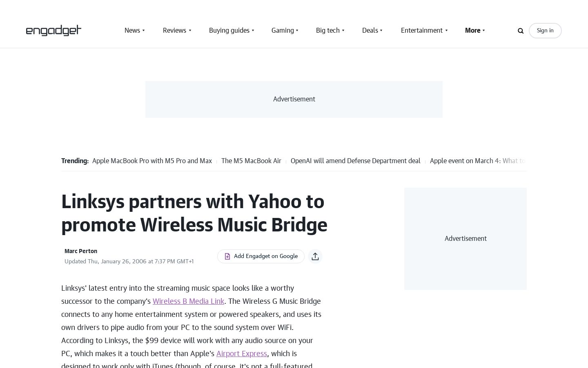588x368 pixels.
Task: Open OpenAI will amend Defense Department deal
Action: (x=356, y=161)
